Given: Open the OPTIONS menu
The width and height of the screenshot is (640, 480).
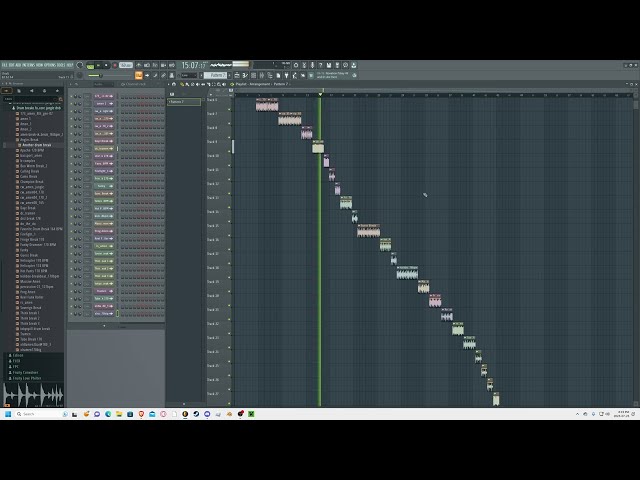Looking at the screenshot, I should click(x=50, y=65).
